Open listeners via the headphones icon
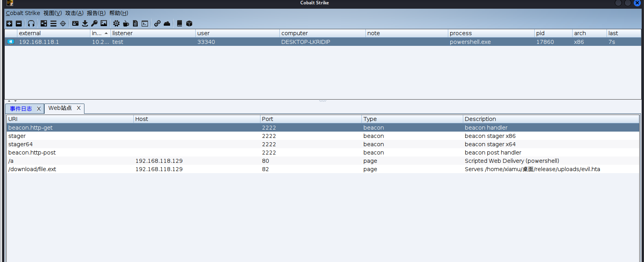The height and width of the screenshot is (262, 644). pos(31,24)
